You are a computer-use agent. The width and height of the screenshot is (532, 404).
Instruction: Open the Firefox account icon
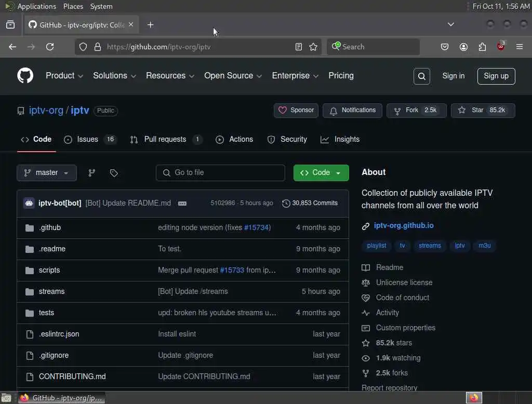point(463,47)
